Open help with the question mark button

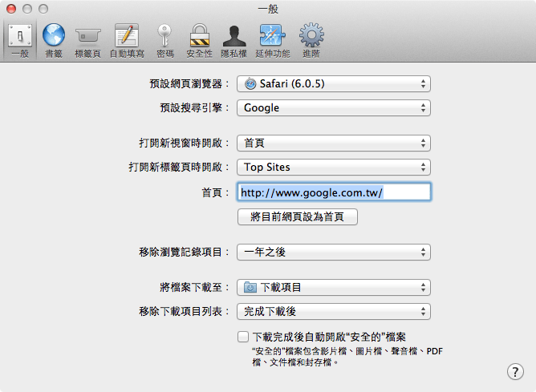[x=515, y=371]
